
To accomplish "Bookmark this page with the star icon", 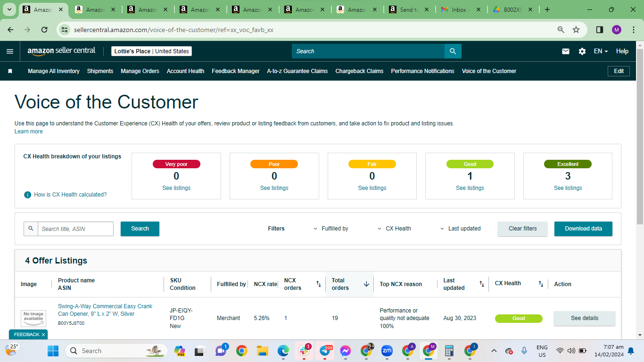I will [576, 30].
